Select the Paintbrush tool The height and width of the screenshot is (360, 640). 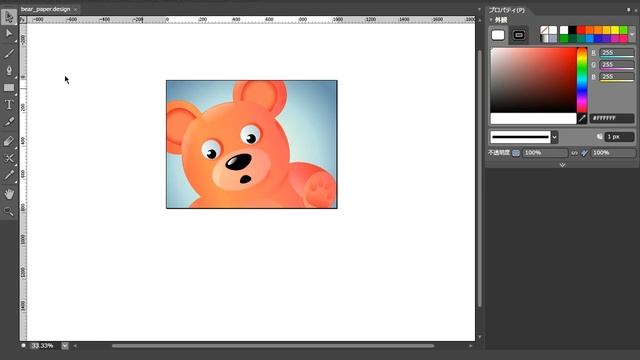[x=9, y=53]
